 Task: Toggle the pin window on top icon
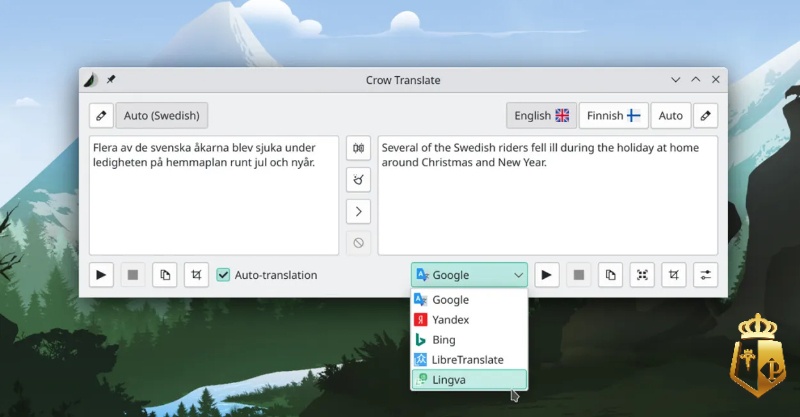111,80
